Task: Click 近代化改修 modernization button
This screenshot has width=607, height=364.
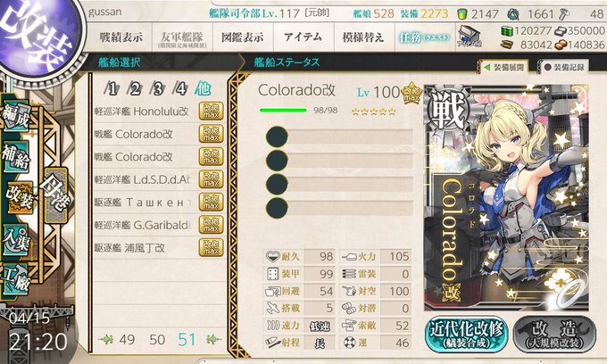Action: coord(467,335)
